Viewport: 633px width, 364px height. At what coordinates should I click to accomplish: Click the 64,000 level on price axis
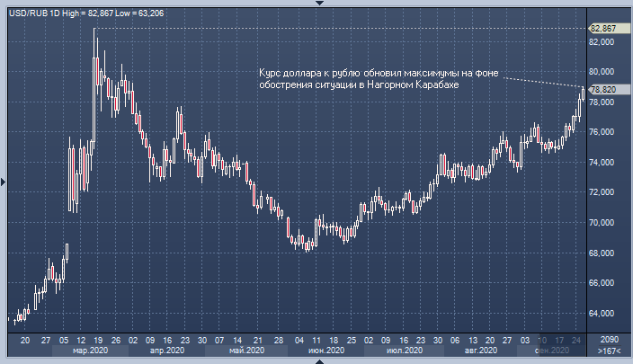pos(602,314)
